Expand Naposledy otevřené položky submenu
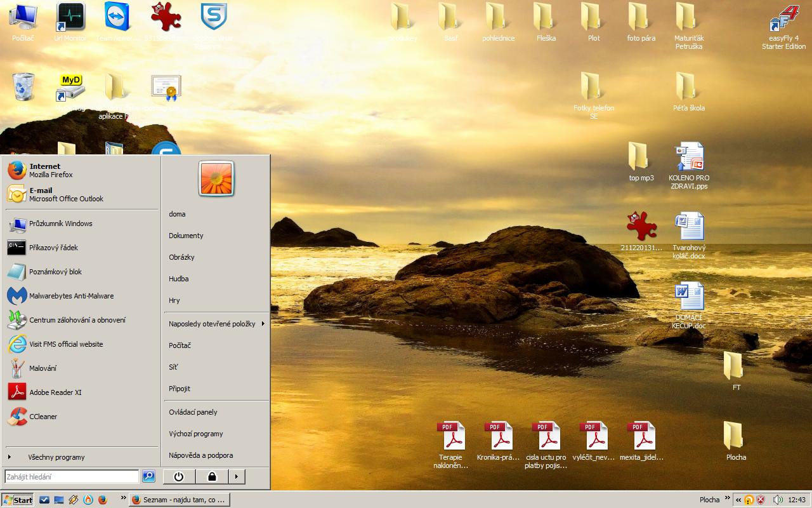 tap(216, 324)
